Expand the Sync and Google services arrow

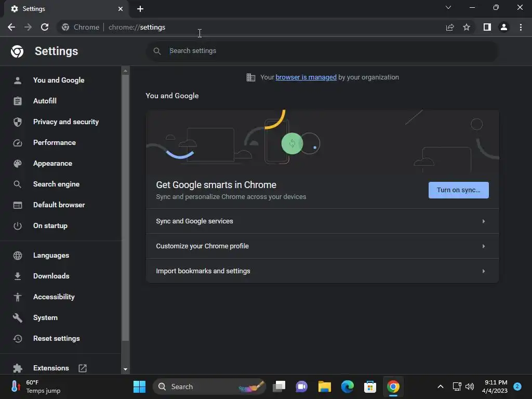point(484,221)
